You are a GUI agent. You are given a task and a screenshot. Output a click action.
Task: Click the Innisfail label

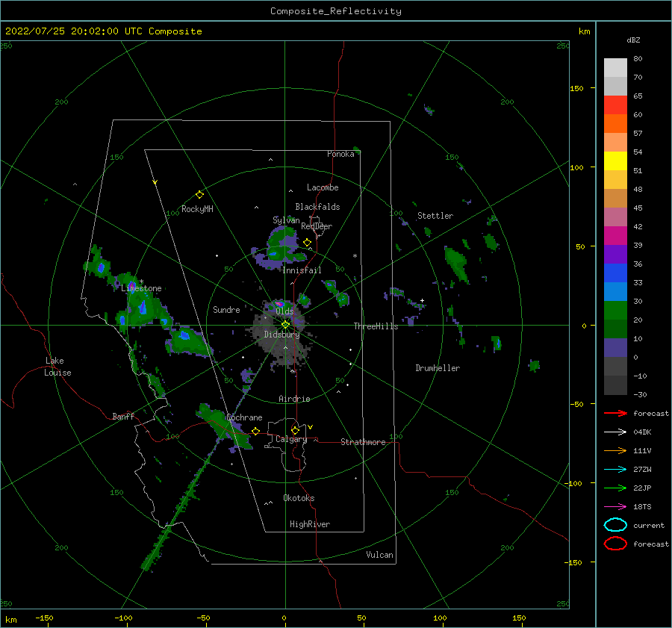pos(302,270)
